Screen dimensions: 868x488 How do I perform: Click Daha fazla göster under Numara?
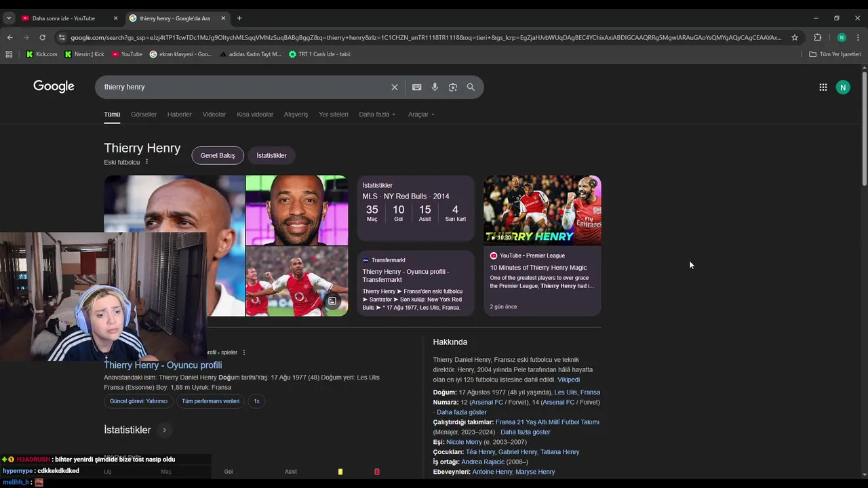pyautogui.click(x=462, y=412)
